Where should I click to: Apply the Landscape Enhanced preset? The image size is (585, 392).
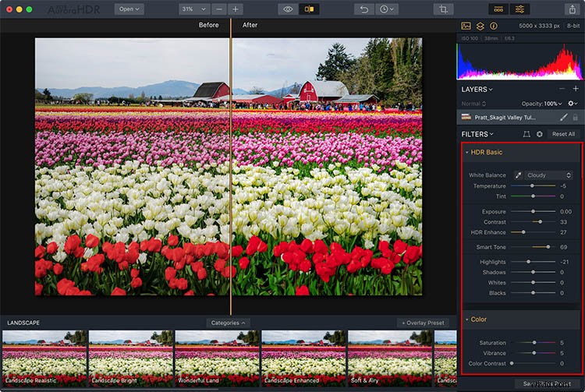pos(303,358)
